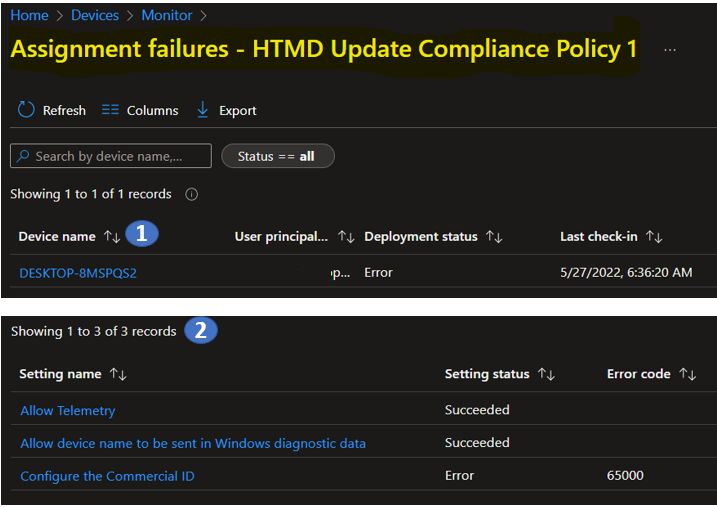Click the Setting name column header

(60, 374)
